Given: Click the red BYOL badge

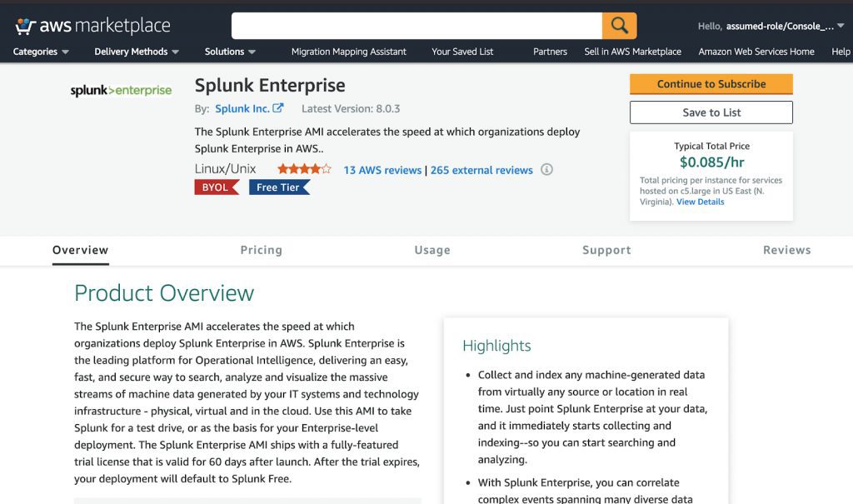Looking at the screenshot, I should (217, 187).
